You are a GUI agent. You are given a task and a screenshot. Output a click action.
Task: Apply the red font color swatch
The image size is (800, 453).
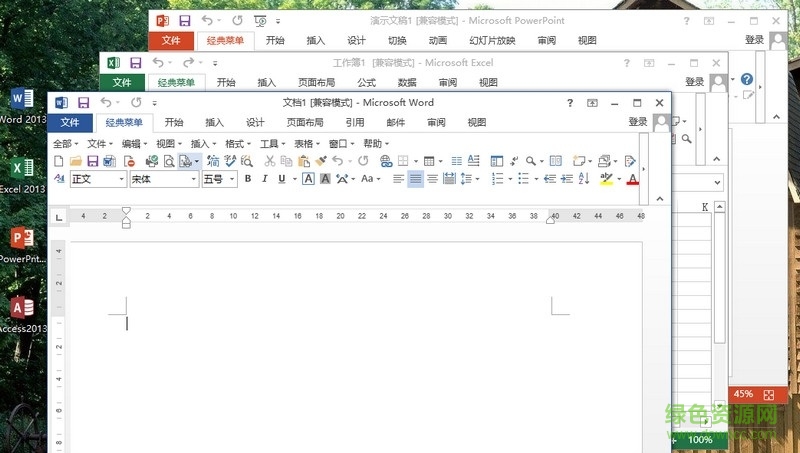tap(632, 180)
